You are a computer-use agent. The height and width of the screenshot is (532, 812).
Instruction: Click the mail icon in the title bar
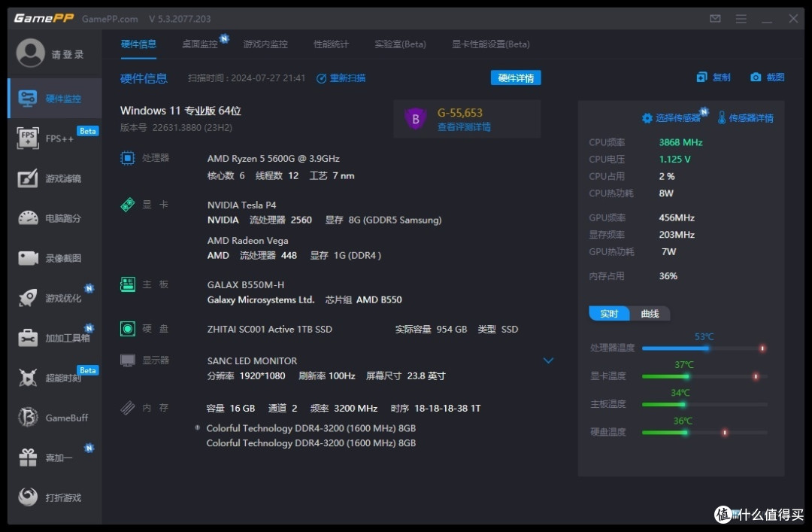[715, 19]
